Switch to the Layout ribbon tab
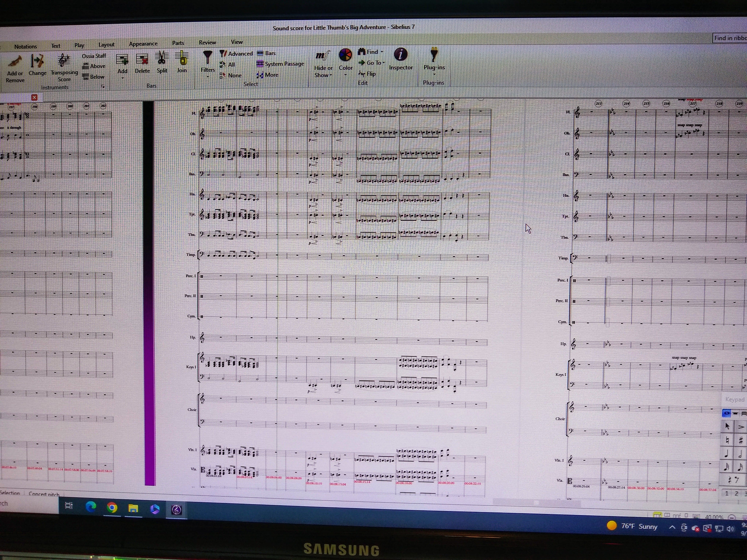747x560 pixels. tap(106, 44)
